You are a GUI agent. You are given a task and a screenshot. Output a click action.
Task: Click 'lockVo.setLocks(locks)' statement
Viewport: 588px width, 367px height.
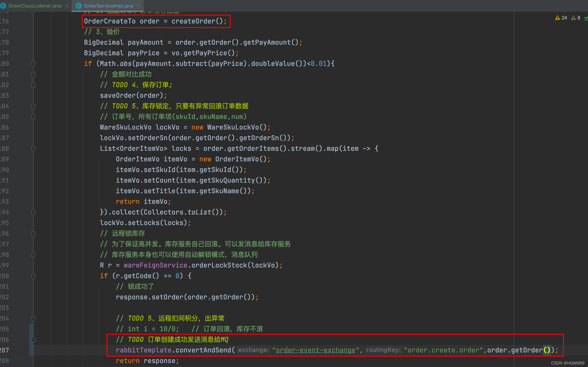(145, 223)
